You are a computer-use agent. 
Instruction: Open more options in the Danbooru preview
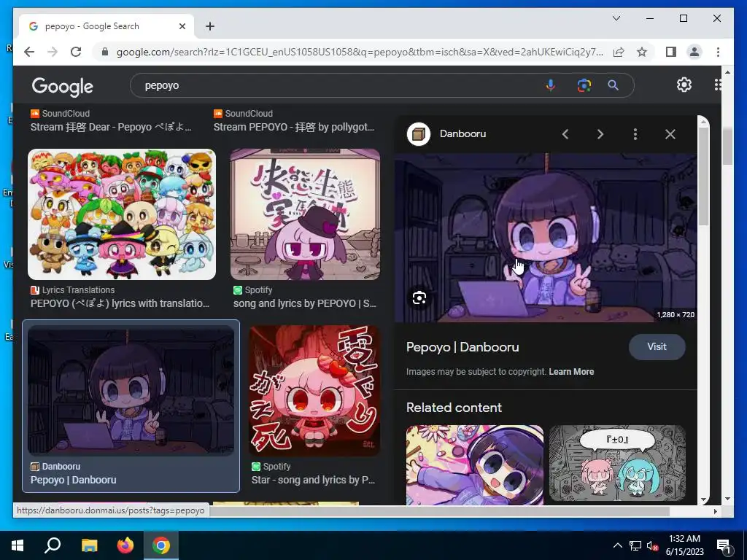point(635,134)
